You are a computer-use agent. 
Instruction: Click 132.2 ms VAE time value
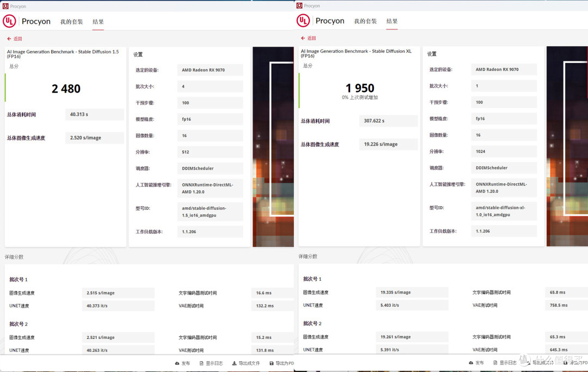[272, 306]
